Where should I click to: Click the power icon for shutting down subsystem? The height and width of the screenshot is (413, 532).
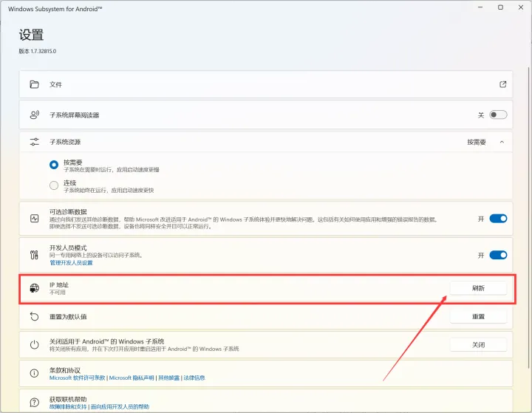pyautogui.click(x=34, y=345)
